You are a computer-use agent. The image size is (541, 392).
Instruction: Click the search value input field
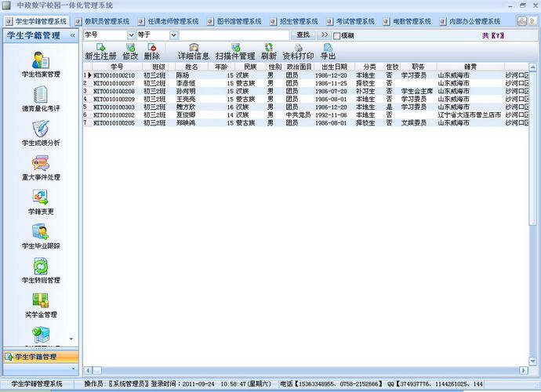pyautogui.click(x=234, y=35)
